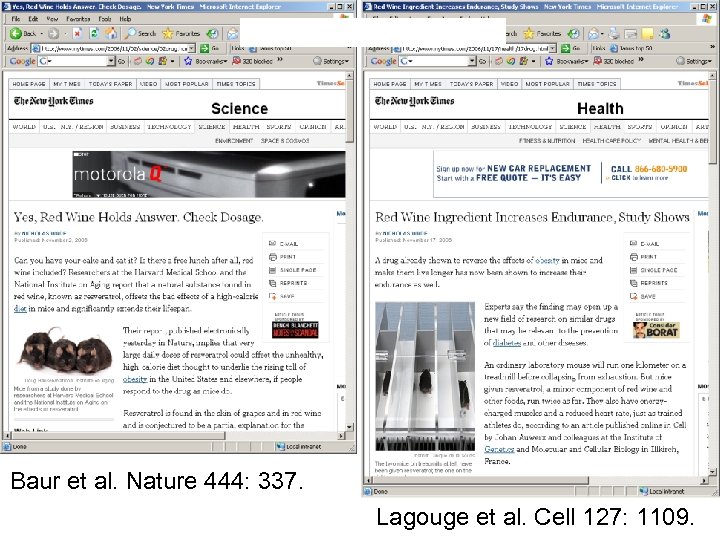Click horizontal scrollbar in Health window

538,480
